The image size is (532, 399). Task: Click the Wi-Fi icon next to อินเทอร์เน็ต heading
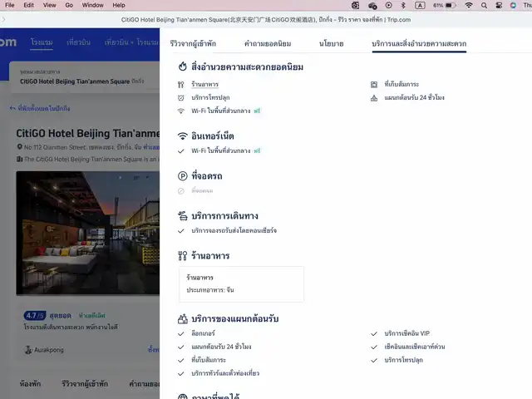click(x=183, y=135)
